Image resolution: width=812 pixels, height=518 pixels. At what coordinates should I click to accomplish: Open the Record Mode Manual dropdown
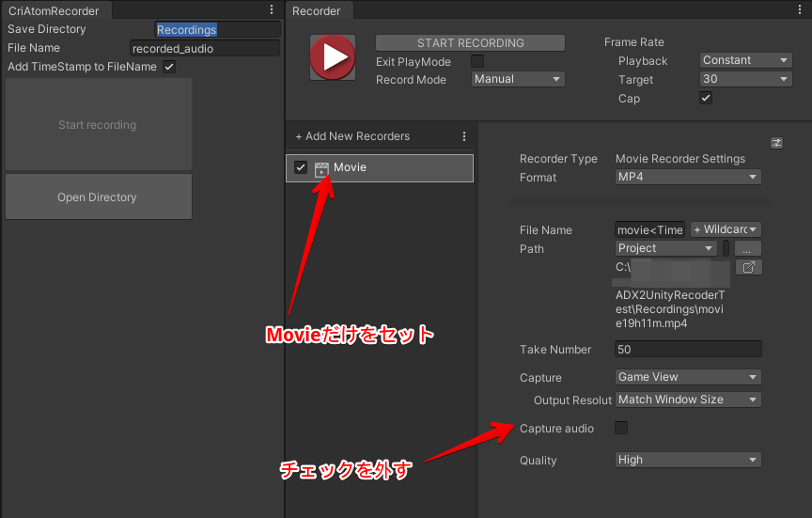(518, 79)
